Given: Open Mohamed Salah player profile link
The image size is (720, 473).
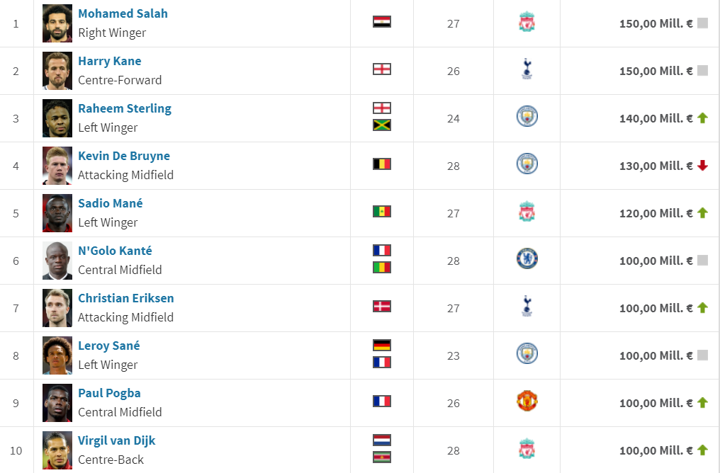Looking at the screenshot, I should (x=123, y=14).
